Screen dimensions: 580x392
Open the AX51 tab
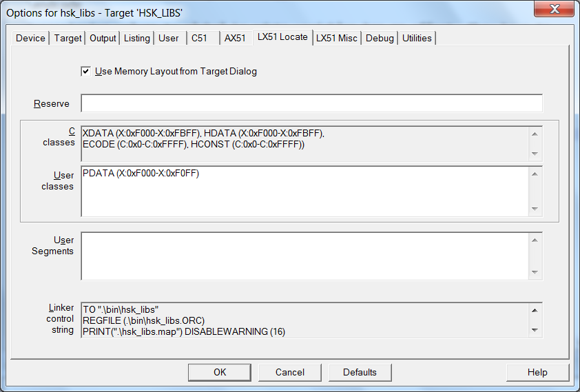235,38
